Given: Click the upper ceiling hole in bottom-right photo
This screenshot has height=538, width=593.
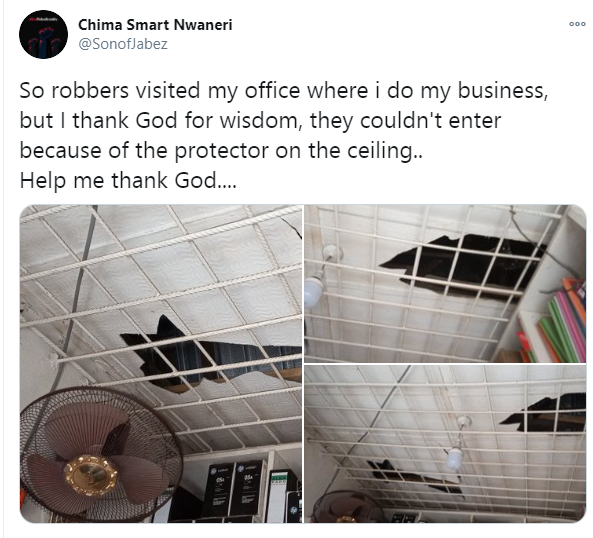Looking at the screenshot, I should (x=545, y=414).
